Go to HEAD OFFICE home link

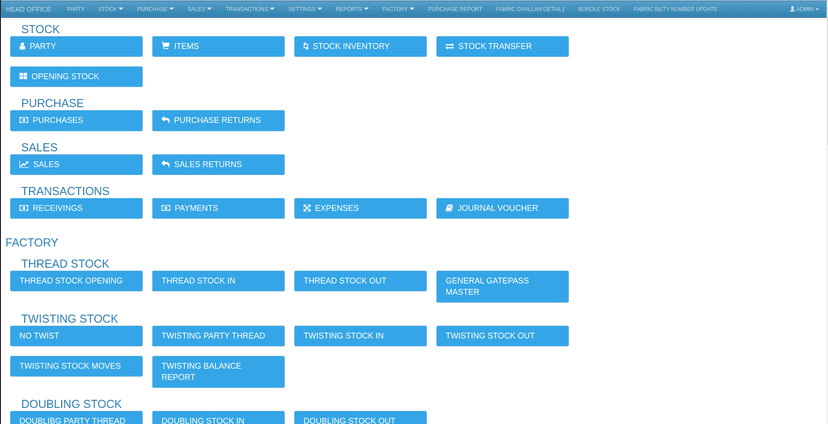click(x=29, y=9)
